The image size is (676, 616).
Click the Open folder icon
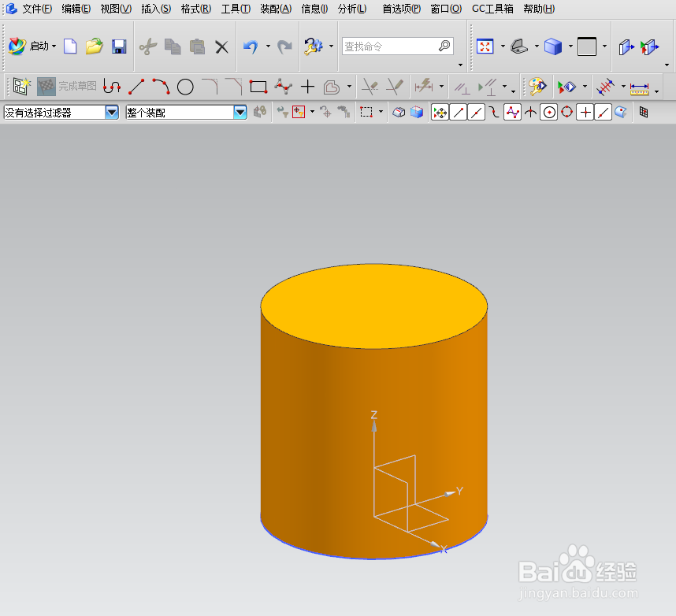tap(94, 46)
